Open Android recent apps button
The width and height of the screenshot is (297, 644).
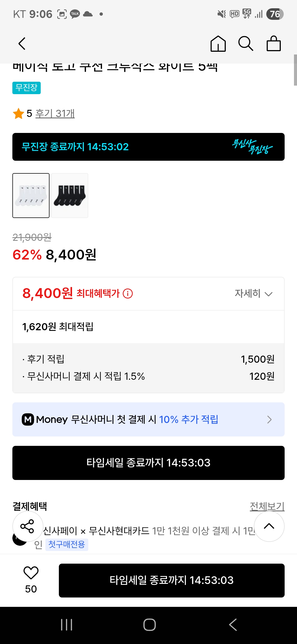67,625
